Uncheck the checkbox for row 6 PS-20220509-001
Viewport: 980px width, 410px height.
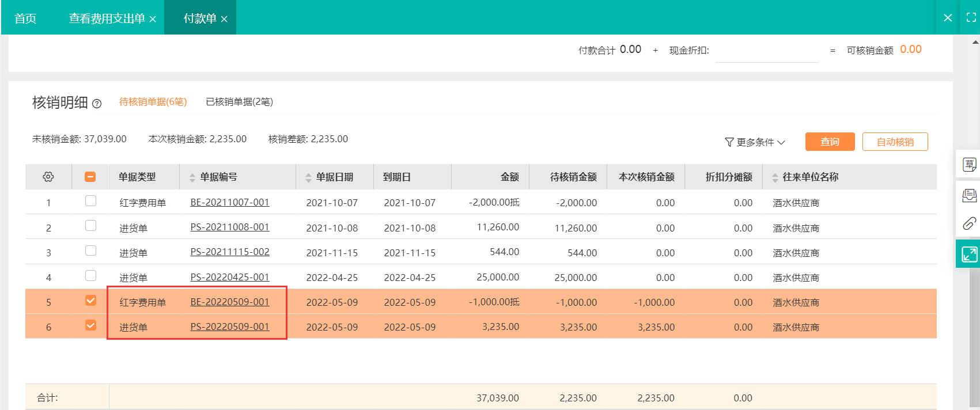point(90,325)
